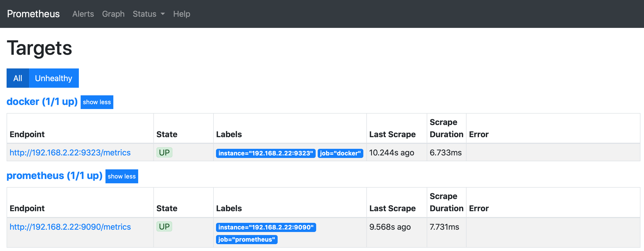The width and height of the screenshot is (644, 251).
Task: Click Endpoint column header in docker table
Action: tap(27, 134)
